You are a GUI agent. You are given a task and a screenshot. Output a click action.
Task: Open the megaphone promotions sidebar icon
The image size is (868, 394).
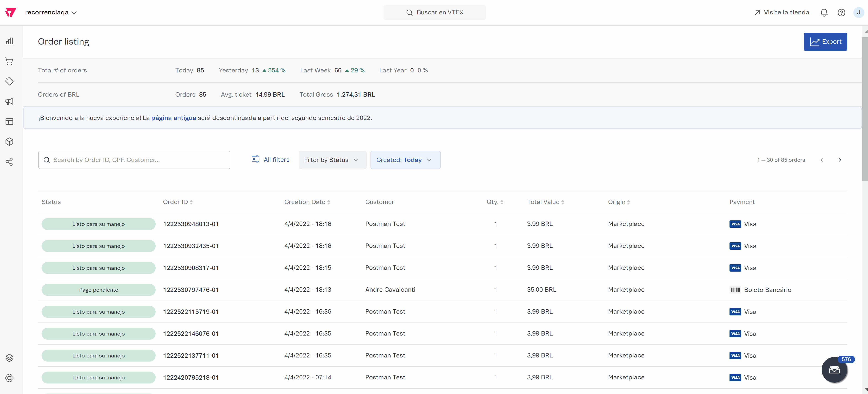click(9, 101)
